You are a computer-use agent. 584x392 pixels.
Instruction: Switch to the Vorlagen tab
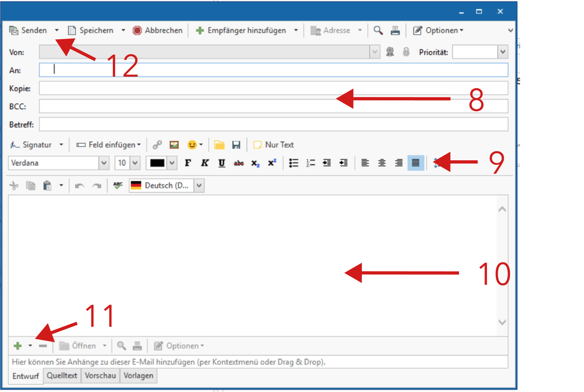(138, 376)
